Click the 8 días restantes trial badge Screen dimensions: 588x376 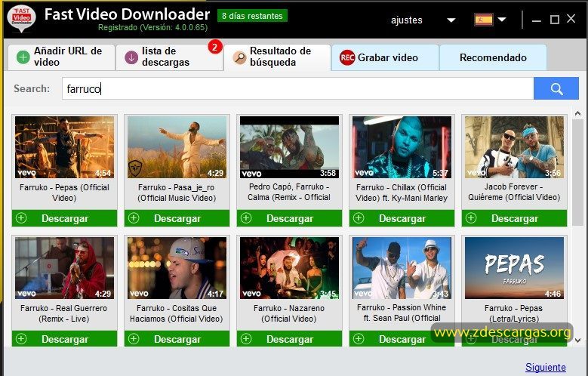[x=252, y=16]
